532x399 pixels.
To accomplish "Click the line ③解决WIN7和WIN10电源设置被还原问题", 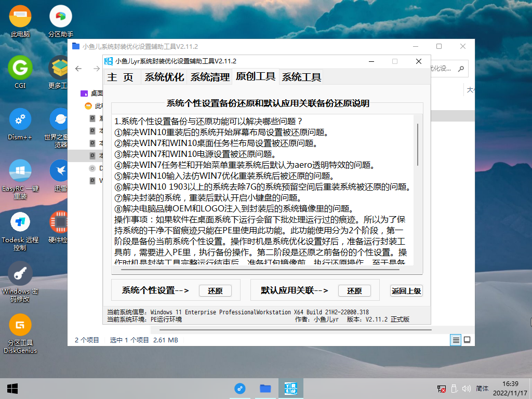I will (x=195, y=154).
